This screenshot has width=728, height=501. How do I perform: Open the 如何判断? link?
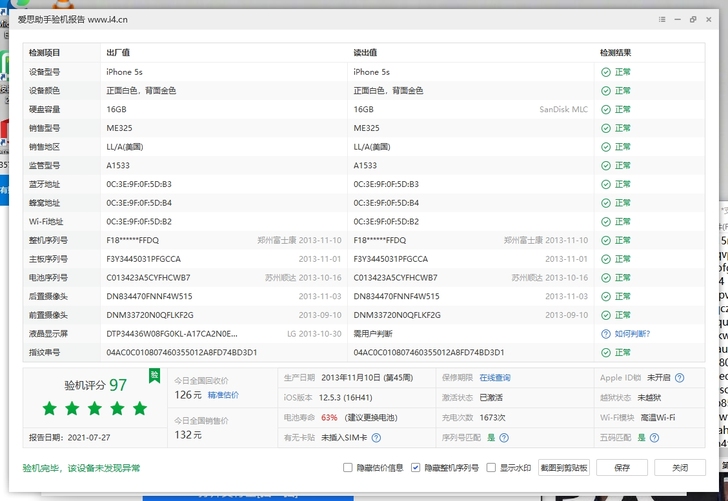(x=632, y=334)
